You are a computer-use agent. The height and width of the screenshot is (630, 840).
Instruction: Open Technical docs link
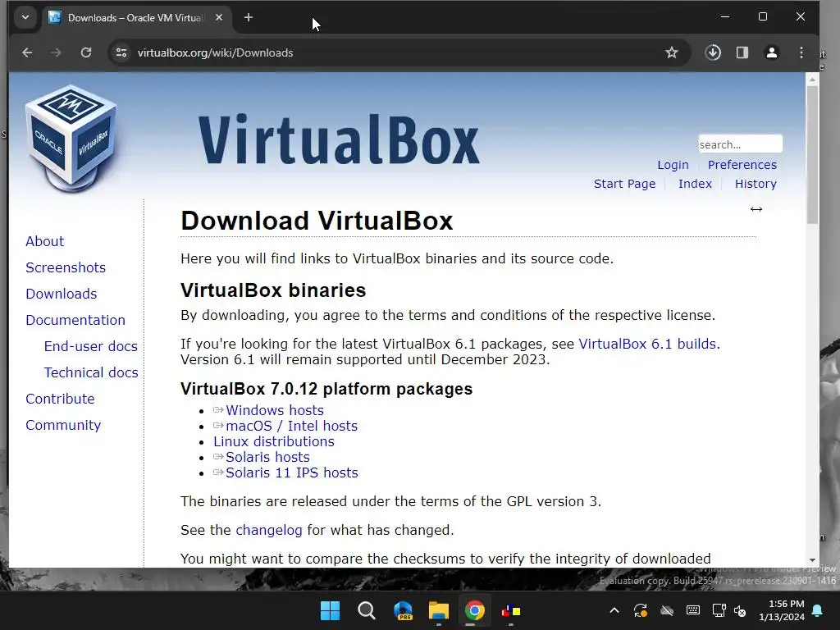(x=91, y=372)
